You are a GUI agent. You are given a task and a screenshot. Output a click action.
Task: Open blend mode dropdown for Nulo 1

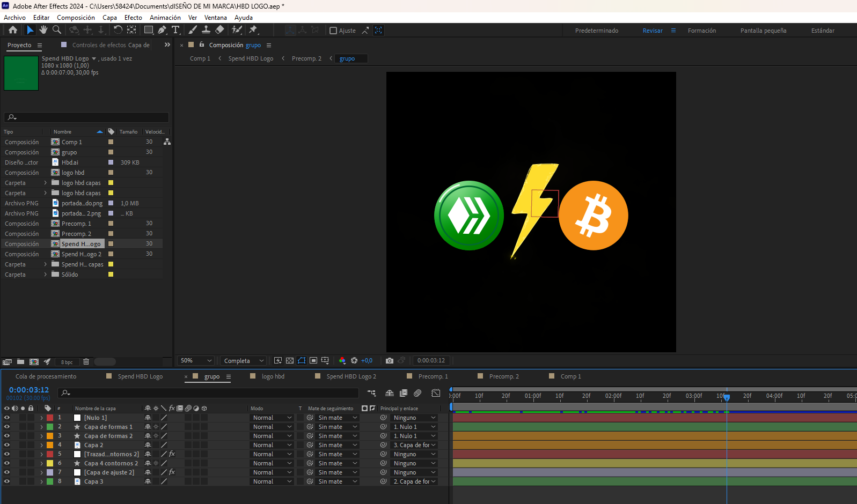(x=272, y=418)
